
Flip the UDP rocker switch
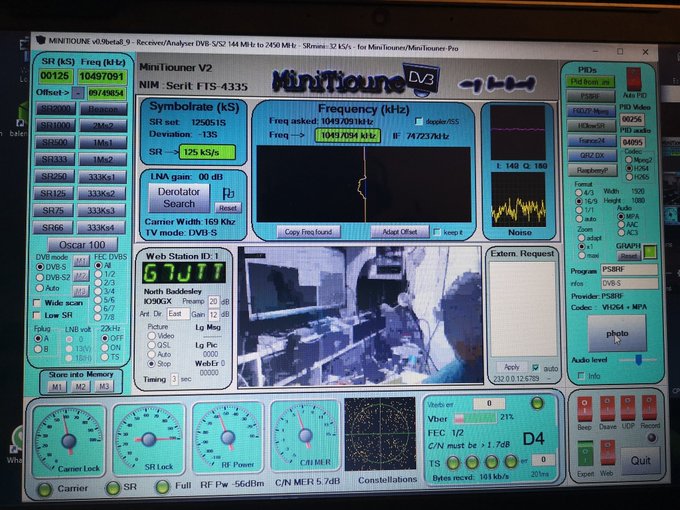click(x=628, y=408)
